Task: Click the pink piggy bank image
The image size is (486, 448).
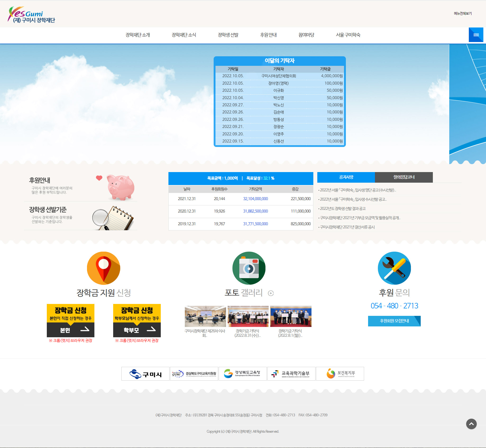Action: coord(120,187)
